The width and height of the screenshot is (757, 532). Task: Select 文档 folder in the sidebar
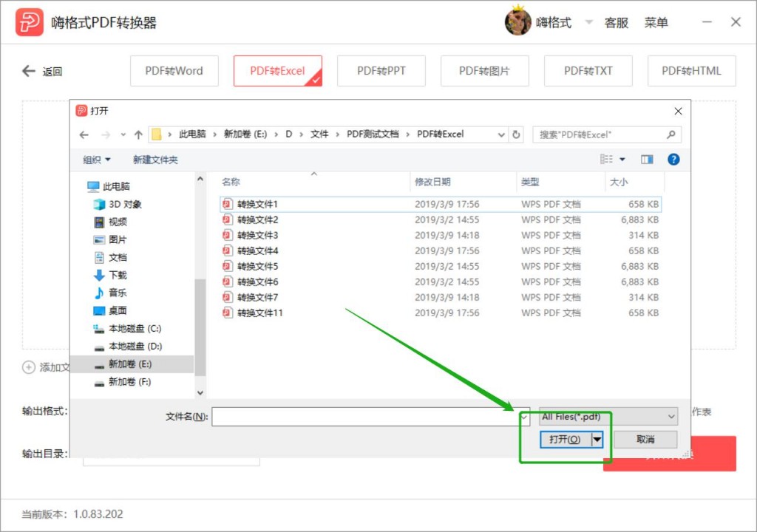pos(110,257)
